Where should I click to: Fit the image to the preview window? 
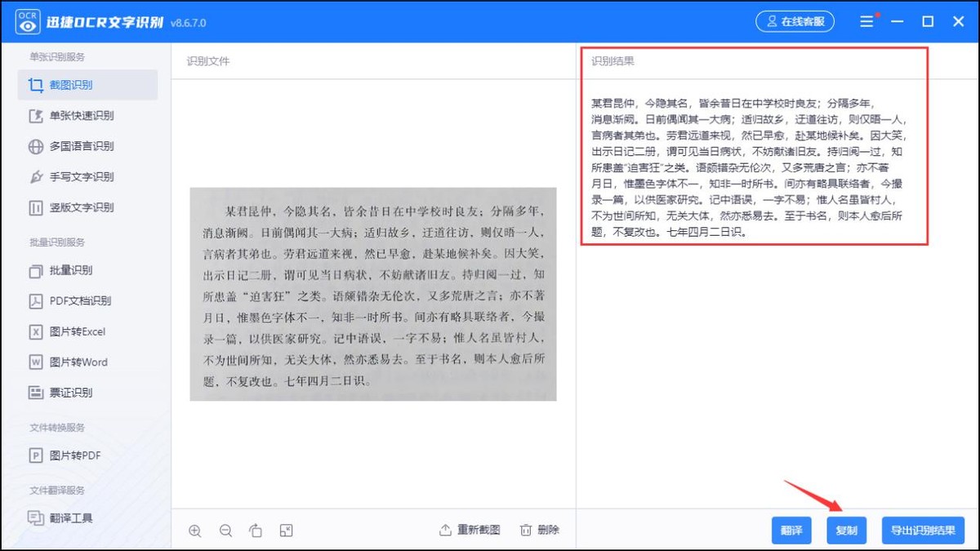286,530
